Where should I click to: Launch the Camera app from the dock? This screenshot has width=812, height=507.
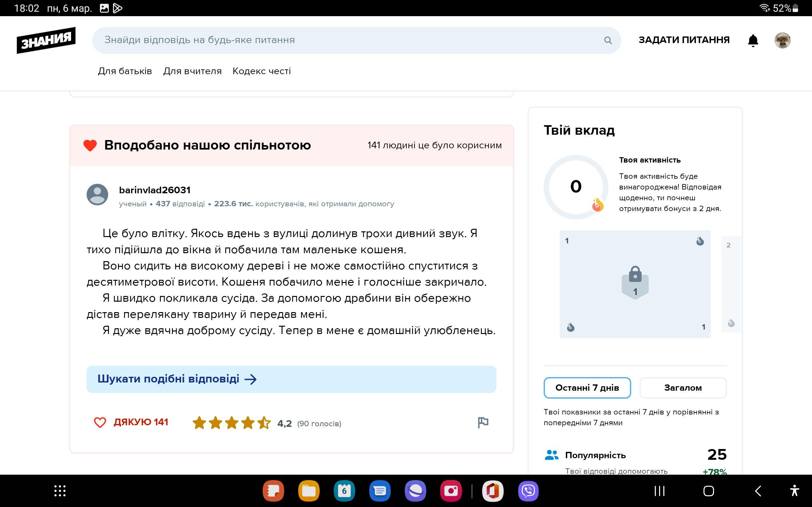(451, 491)
